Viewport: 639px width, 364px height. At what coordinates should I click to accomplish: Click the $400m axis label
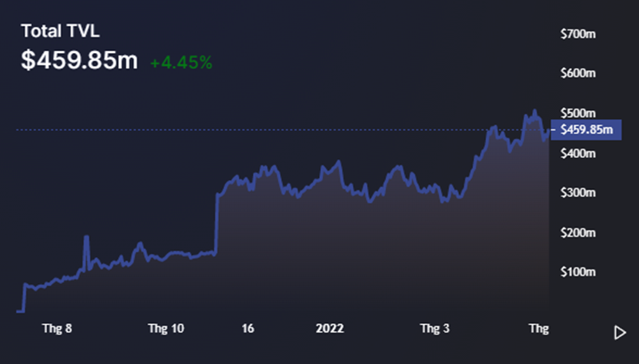point(578,154)
